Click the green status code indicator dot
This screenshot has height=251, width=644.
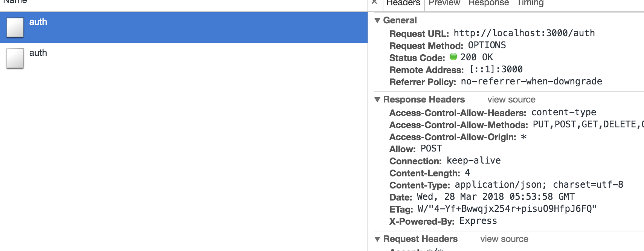click(x=453, y=57)
